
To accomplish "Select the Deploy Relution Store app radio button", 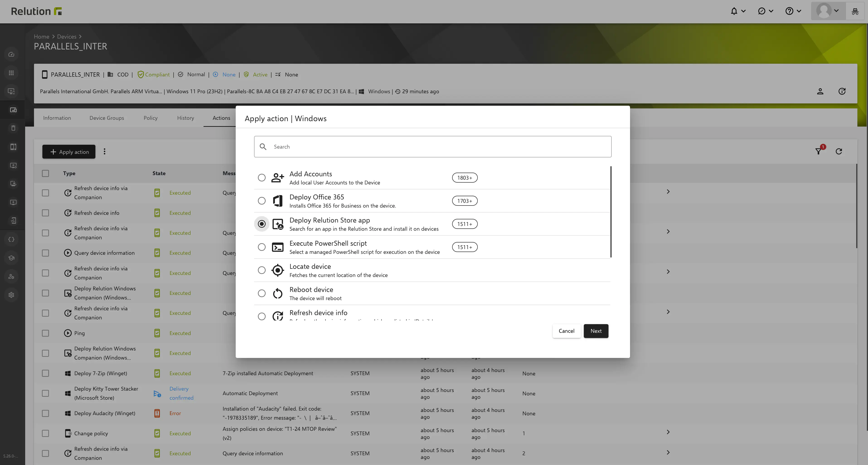I will (261, 224).
